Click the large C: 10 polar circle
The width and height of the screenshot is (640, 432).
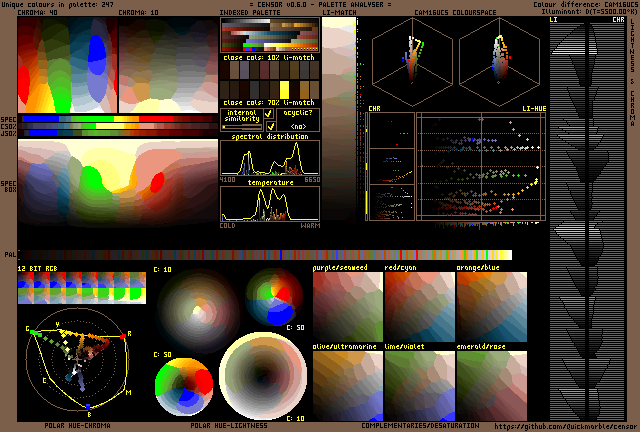(x=198, y=311)
